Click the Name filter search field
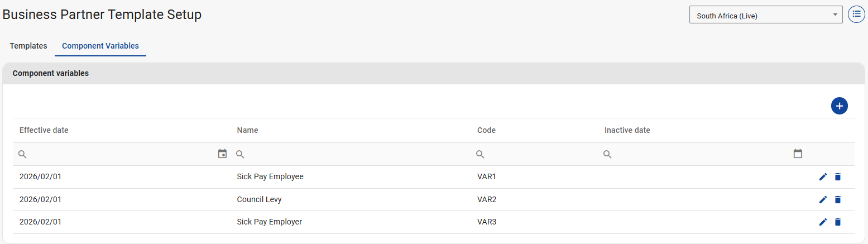Screen dimensions: 868x244 tap(352, 154)
